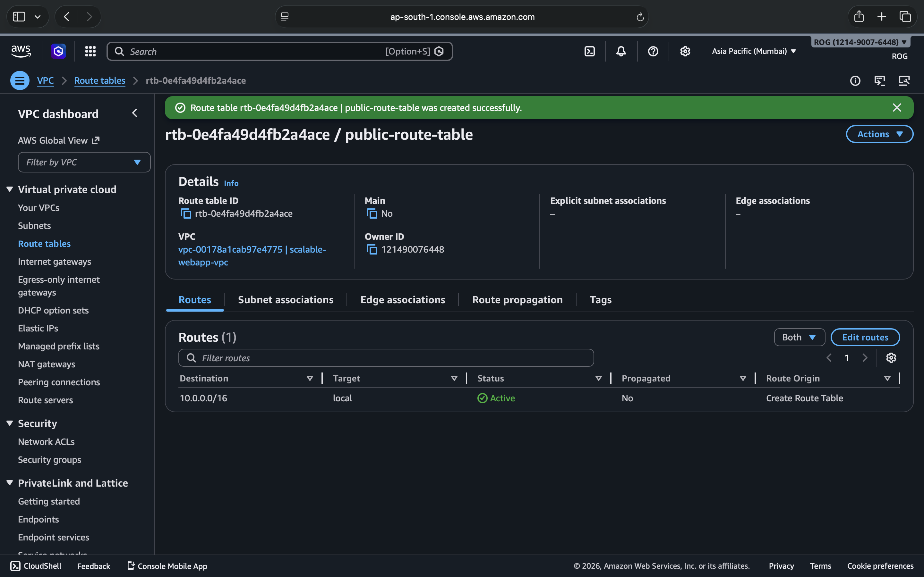
Task: Open the Both routes filter dropdown
Action: click(x=799, y=337)
